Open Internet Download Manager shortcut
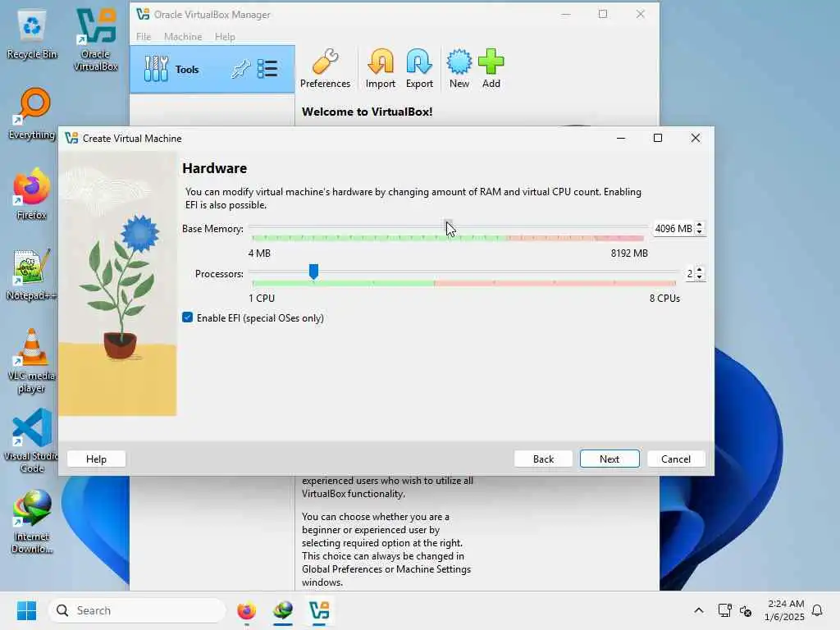Image resolution: width=840 pixels, height=630 pixels. click(32, 522)
